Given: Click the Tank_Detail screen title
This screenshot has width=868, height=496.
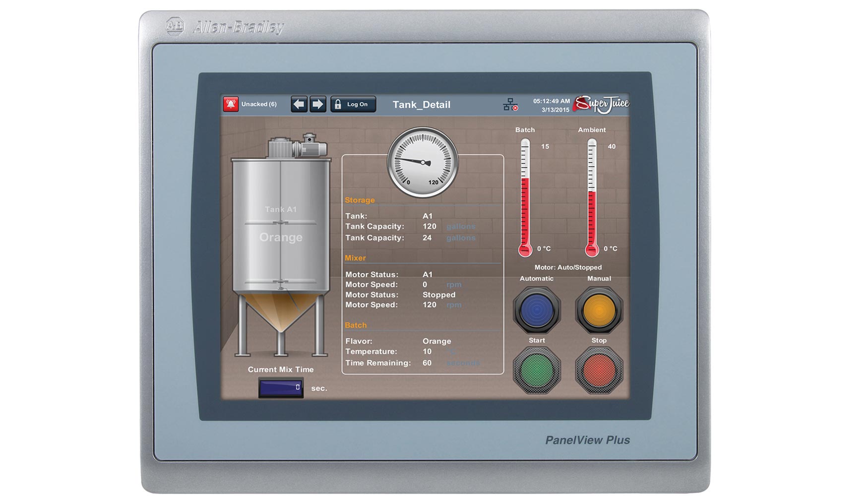Looking at the screenshot, I should point(422,105).
